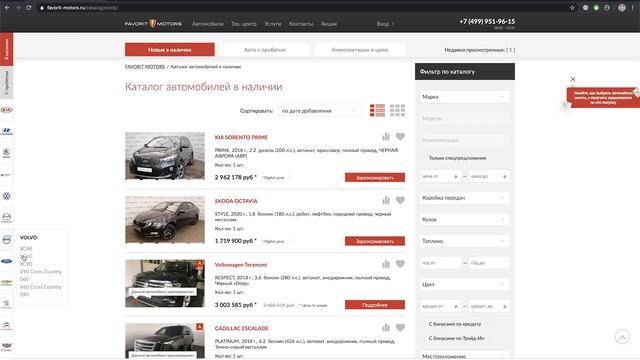Select the Новые в наличии tab
640x360 pixels.
[x=169, y=49]
